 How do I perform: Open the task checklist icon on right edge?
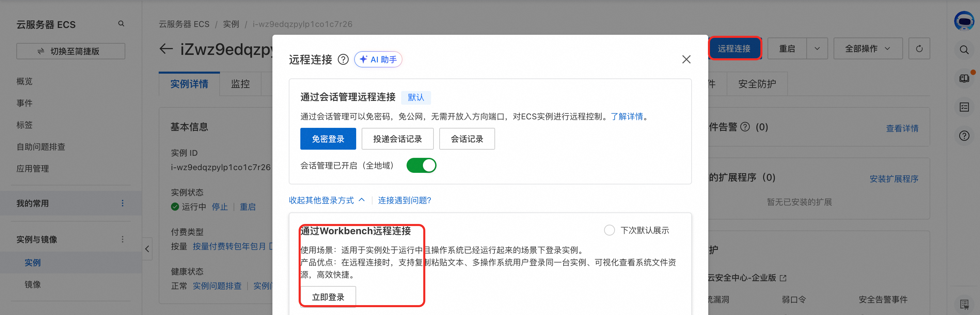coord(964,107)
